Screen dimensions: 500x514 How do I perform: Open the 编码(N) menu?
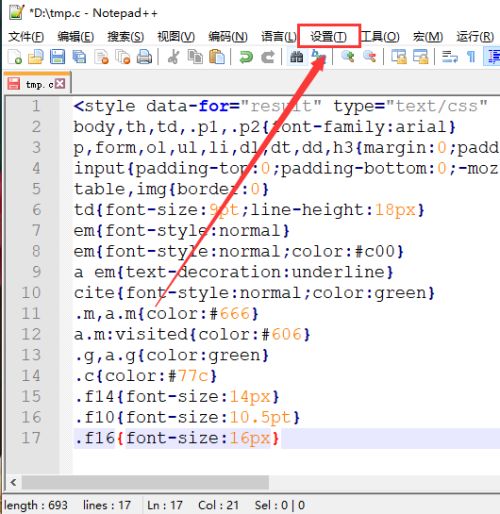(228, 37)
